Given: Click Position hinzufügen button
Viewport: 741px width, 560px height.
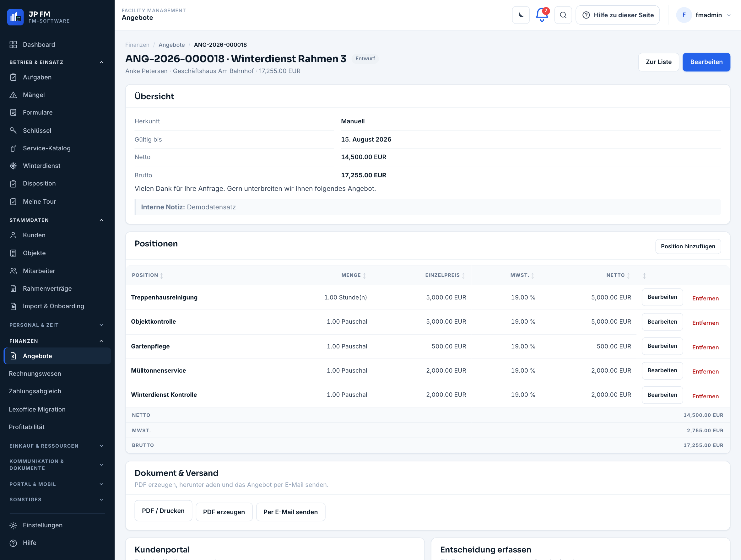Looking at the screenshot, I should click(x=688, y=246).
